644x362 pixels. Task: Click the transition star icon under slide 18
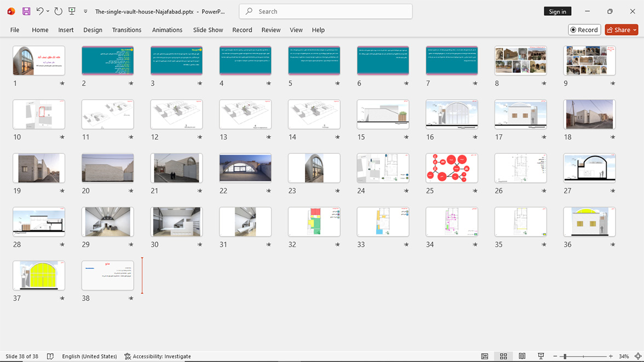point(613,137)
